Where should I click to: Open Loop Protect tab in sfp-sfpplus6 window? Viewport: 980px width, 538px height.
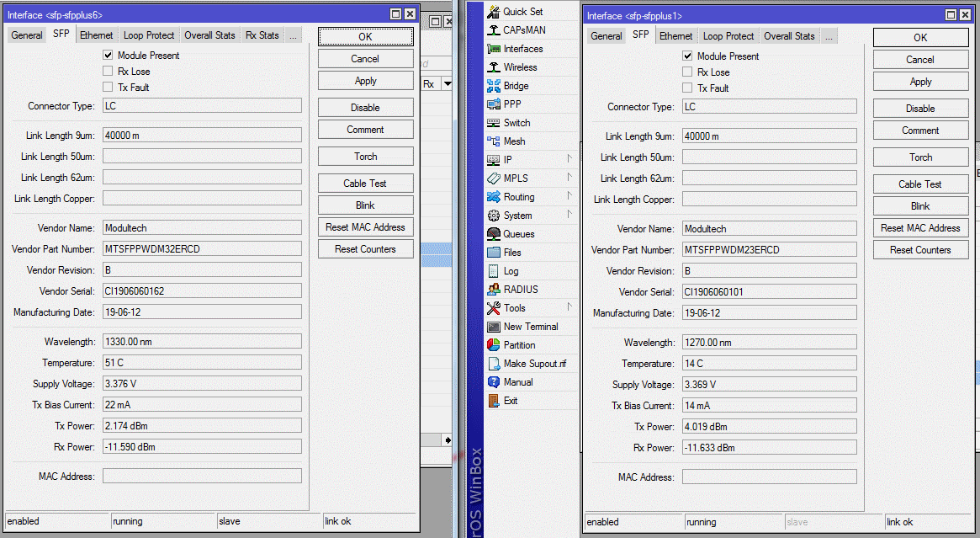tap(149, 35)
